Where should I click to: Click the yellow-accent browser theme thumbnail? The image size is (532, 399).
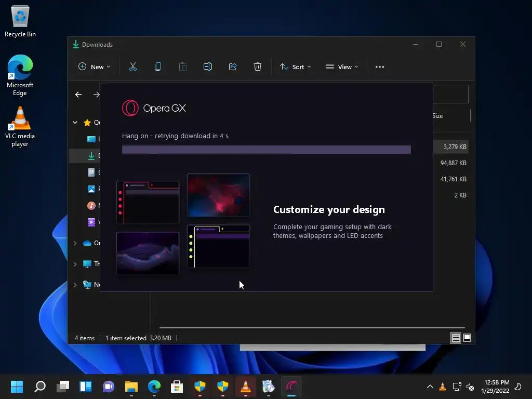click(219, 246)
